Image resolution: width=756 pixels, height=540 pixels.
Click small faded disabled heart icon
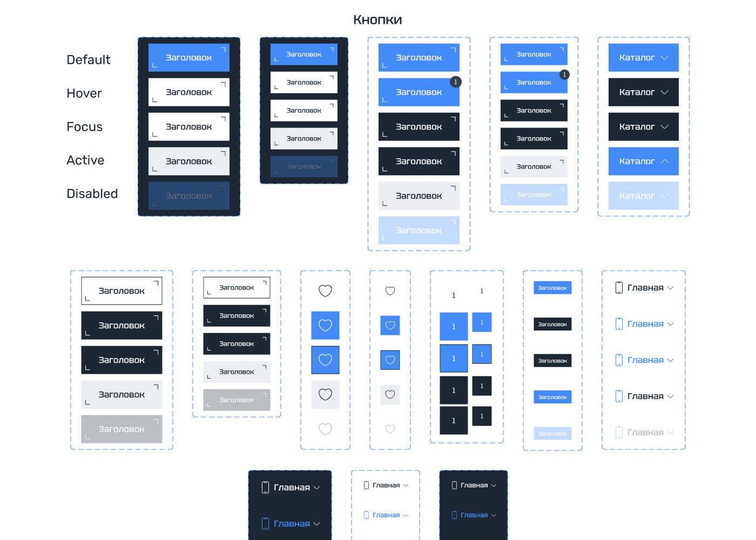(390, 429)
